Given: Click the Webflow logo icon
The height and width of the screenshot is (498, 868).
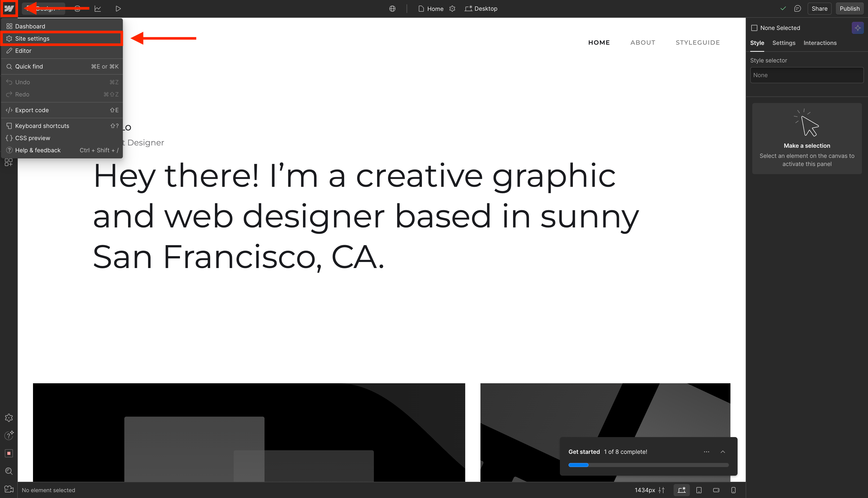Looking at the screenshot, I should 9,8.
